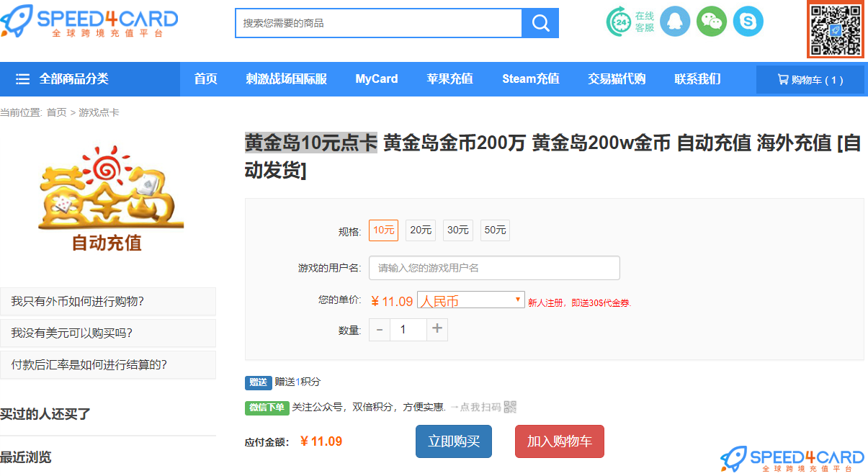
Task: Click the SPEED4CARD logo at top left
Action: pos(89,22)
